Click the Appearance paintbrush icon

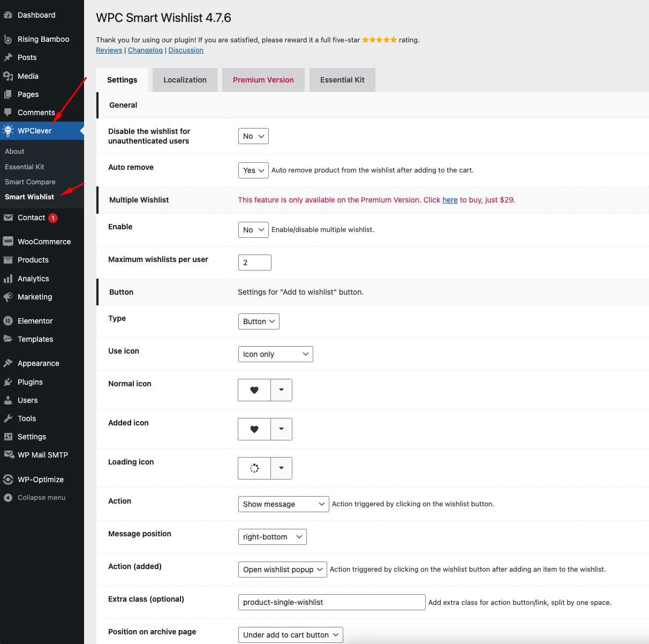pyautogui.click(x=8, y=363)
